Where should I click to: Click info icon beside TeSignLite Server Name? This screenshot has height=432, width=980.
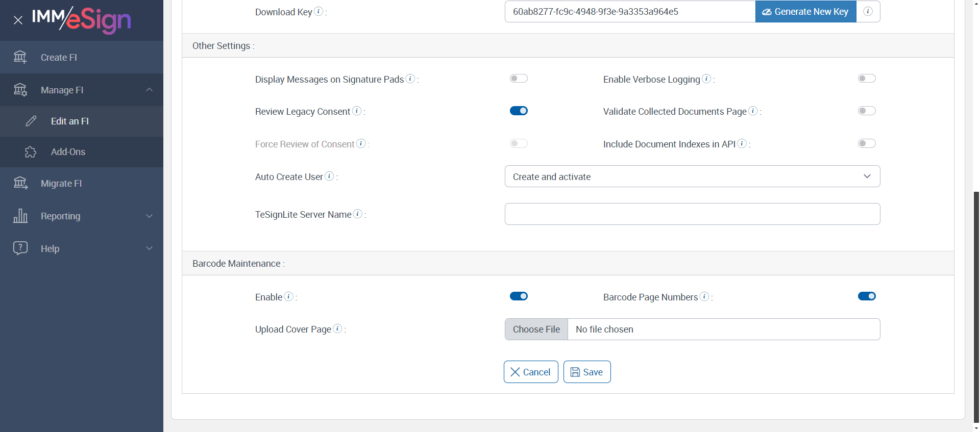(x=358, y=214)
